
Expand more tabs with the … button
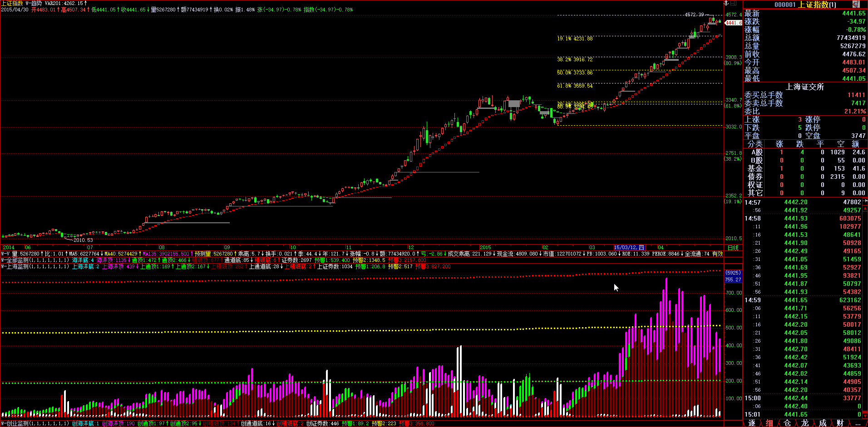click(857, 423)
